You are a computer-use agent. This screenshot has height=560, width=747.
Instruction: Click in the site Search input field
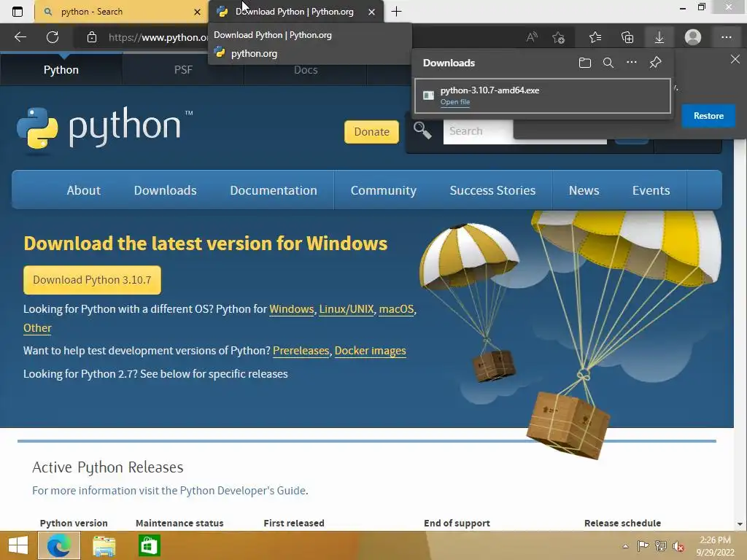(x=478, y=131)
